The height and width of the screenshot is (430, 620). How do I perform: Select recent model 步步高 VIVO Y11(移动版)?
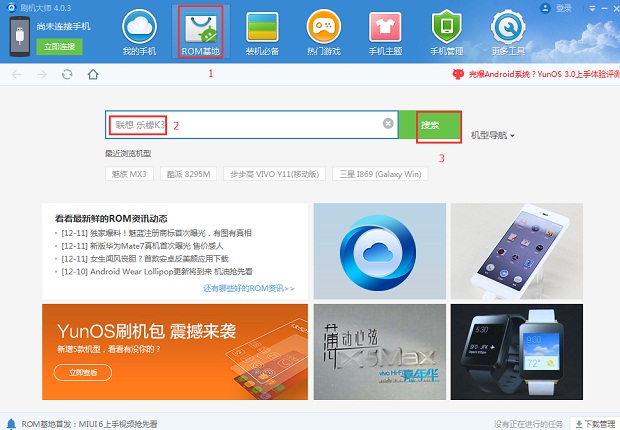[274, 174]
